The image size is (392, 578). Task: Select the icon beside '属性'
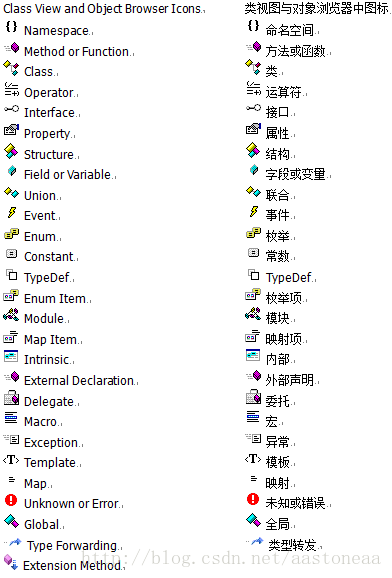(253, 129)
